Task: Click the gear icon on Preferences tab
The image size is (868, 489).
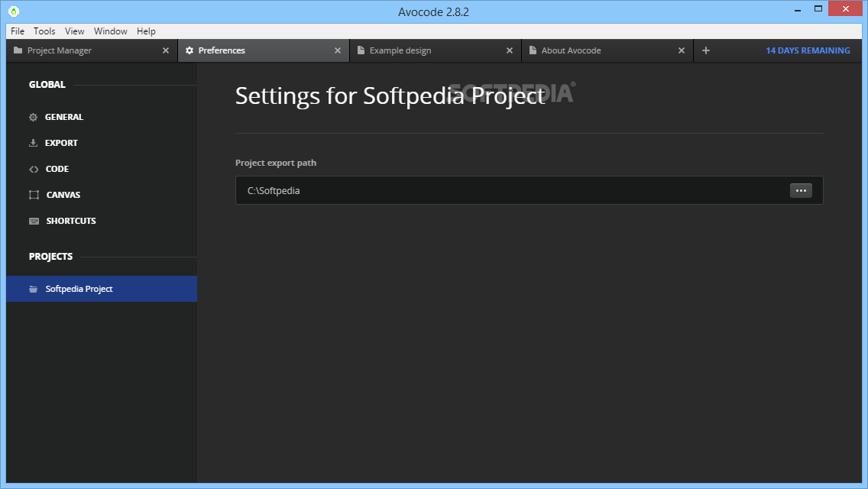Action: (189, 50)
